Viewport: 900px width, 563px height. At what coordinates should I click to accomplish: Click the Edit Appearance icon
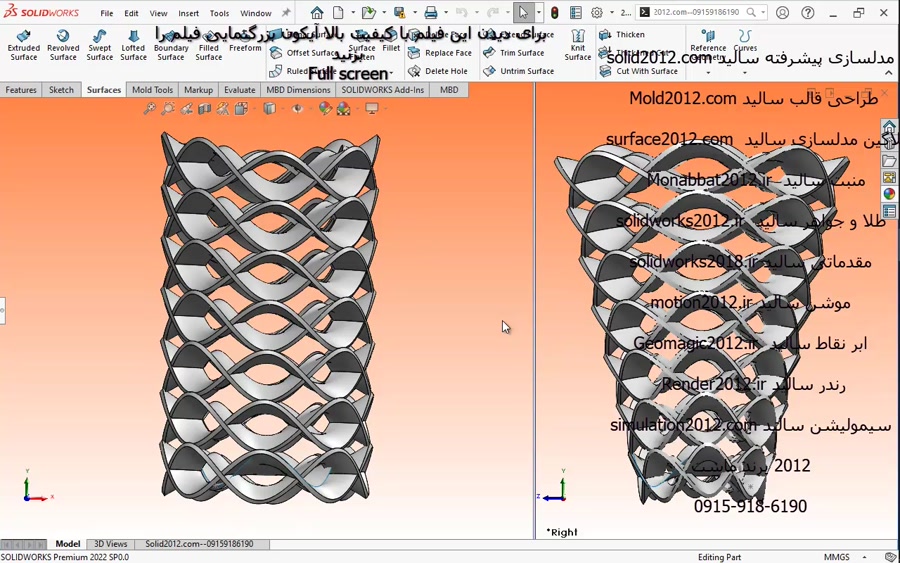point(325,108)
